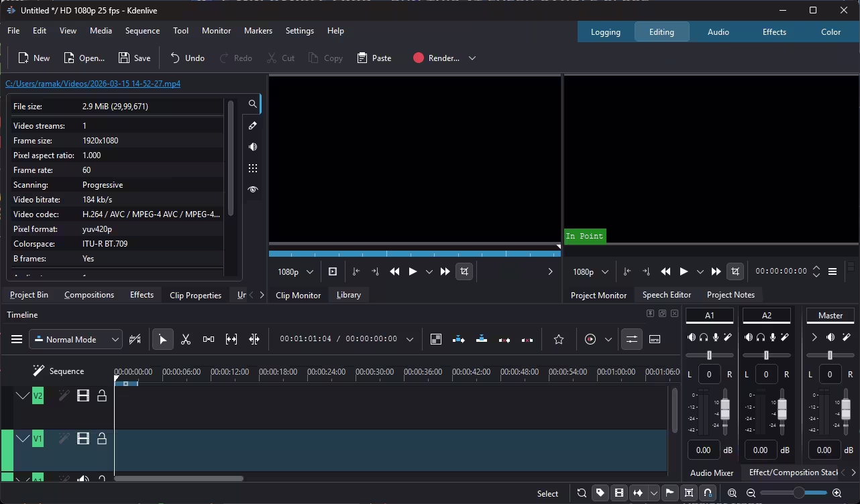Click the Extract timeline zone icon
Viewport: 860px width, 504px height.
click(504, 339)
